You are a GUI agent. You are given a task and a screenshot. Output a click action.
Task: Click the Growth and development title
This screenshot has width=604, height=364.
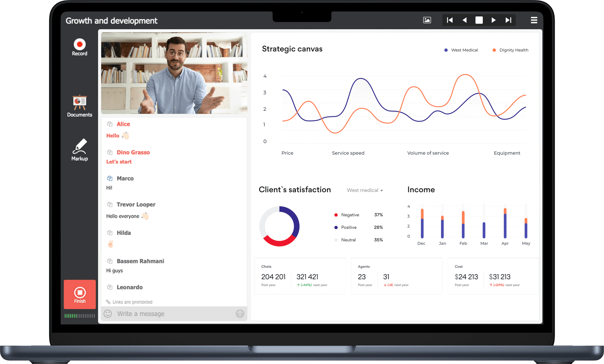point(111,21)
